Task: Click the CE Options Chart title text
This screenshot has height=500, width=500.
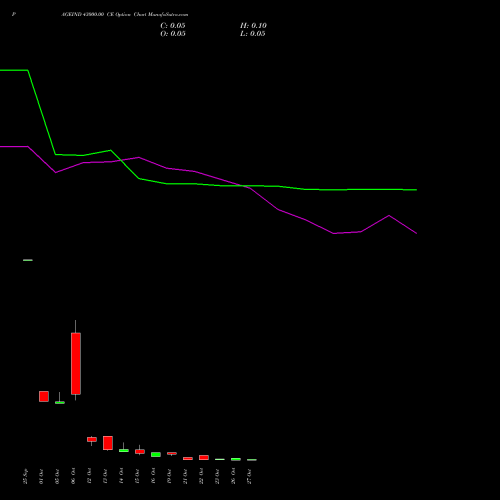Action: tap(125, 15)
